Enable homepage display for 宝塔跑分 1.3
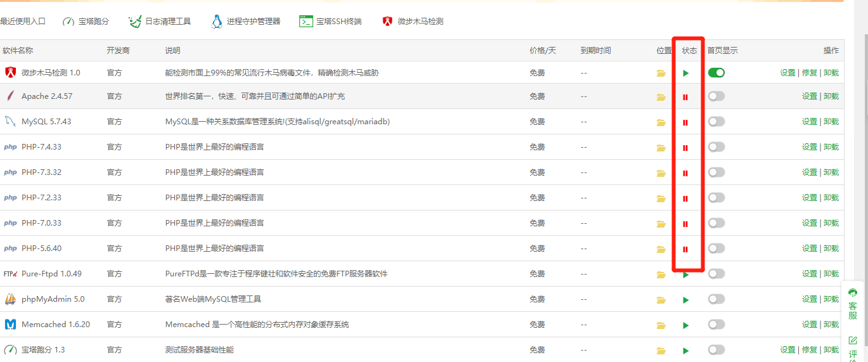Screen dimensions: 868x362 (716, 350)
